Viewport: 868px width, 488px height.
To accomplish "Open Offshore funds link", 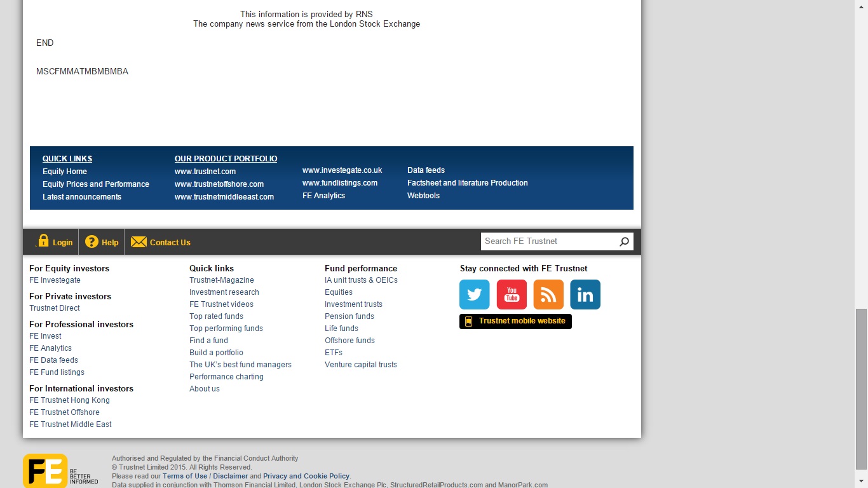I will pyautogui.click(x=350, y=341).
